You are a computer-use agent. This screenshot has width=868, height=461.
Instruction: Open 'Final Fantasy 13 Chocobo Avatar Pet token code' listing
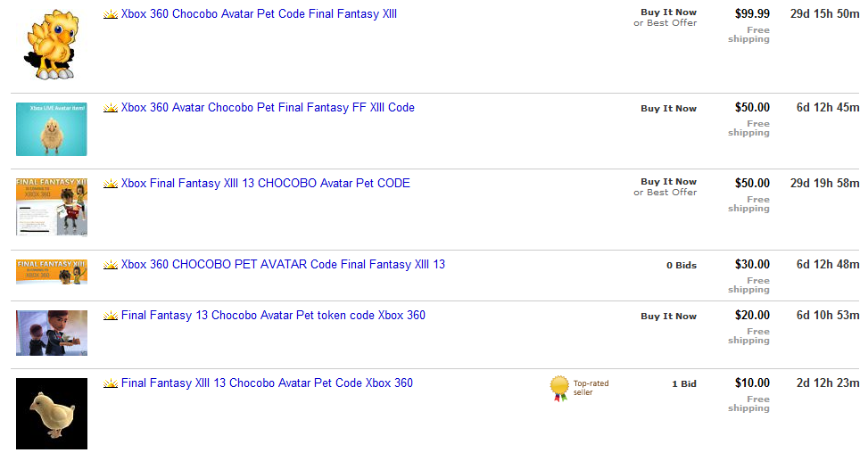(x=273, y=316)
